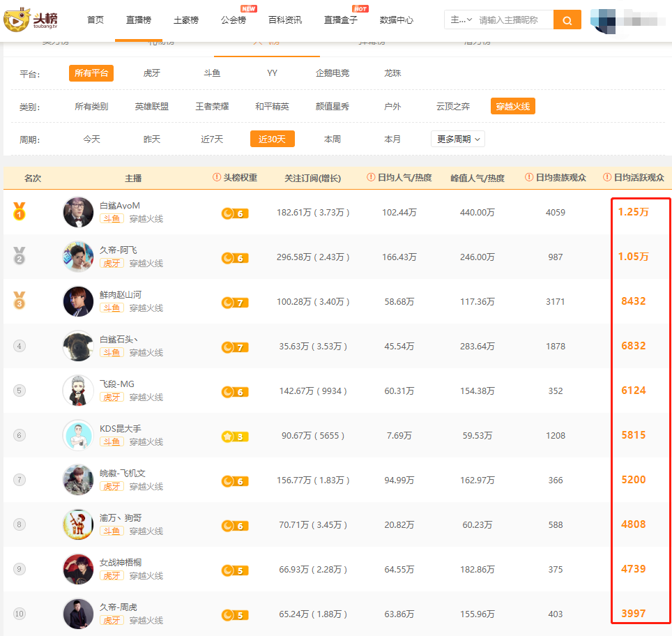This screenshot has width=672, height=636.
Task: Open the 久帝-阿飞 streamer name link
Action: (x=119, y=250)
